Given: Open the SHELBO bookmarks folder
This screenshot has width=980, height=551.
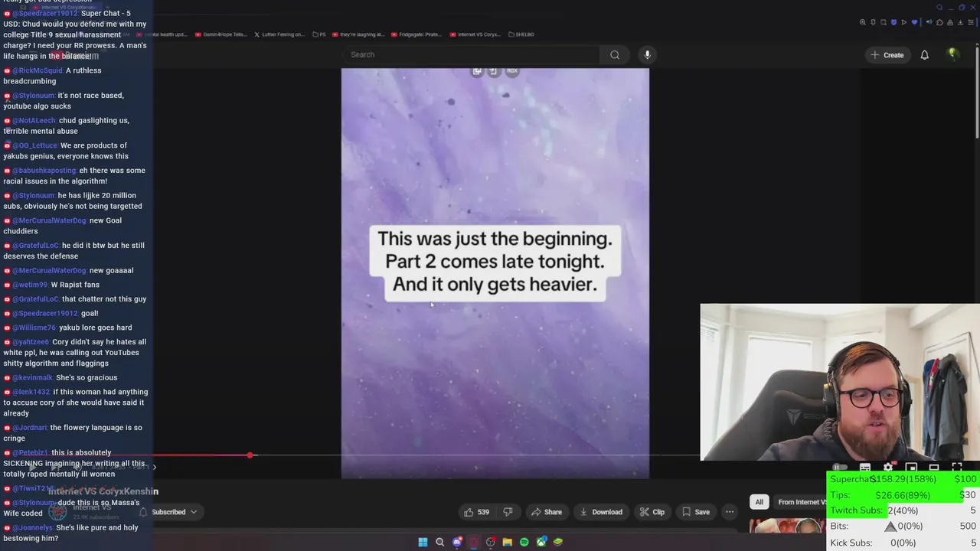Looking at the screenshot, I should [521, 34].
